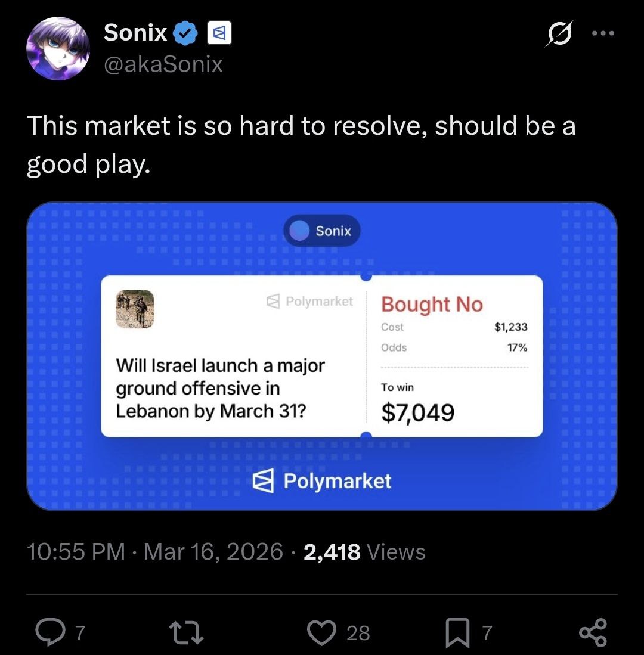Screen dimensions: 644x655
Task: Open Sonix's profile avatar
Action: point(58,48)
